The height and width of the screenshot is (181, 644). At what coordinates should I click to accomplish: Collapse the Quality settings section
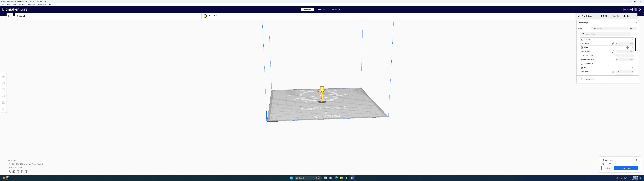coord(632,40)
